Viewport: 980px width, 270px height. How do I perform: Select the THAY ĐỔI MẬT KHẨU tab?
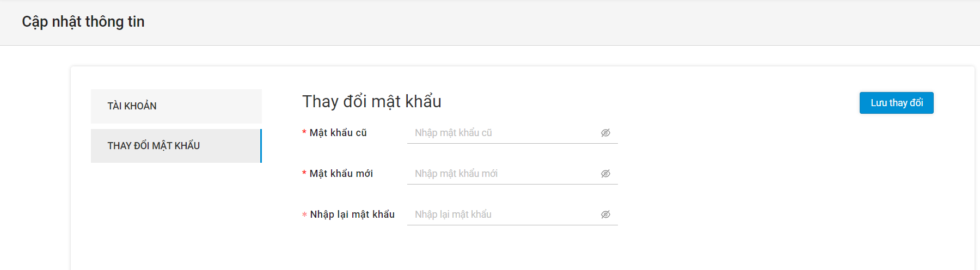pos(176,146)
